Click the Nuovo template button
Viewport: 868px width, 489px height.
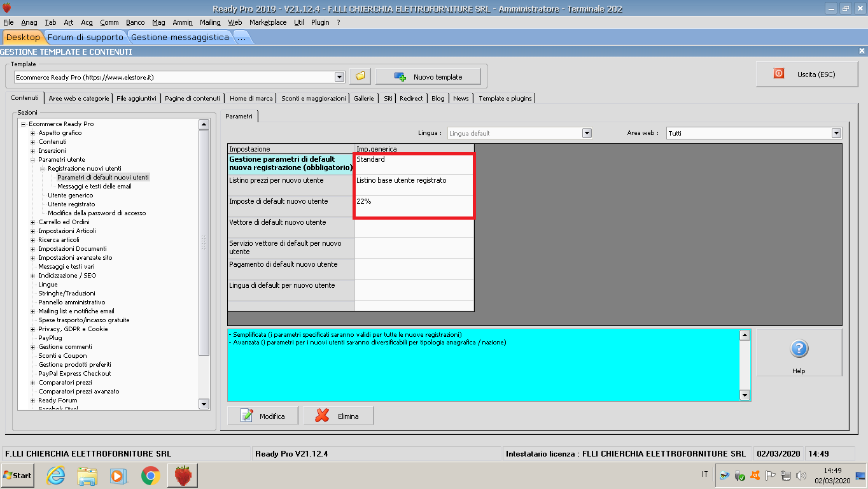[x=428, y=76]
